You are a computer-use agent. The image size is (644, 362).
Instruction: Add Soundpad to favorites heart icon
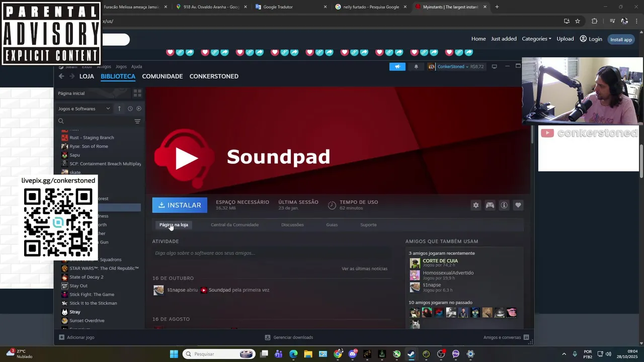pyautogui.click(x=518, y=205)
